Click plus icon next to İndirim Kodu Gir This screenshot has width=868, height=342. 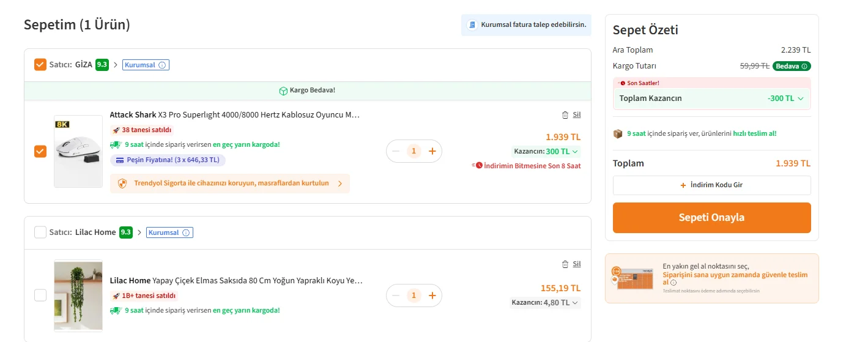click(x=683, y=185)
